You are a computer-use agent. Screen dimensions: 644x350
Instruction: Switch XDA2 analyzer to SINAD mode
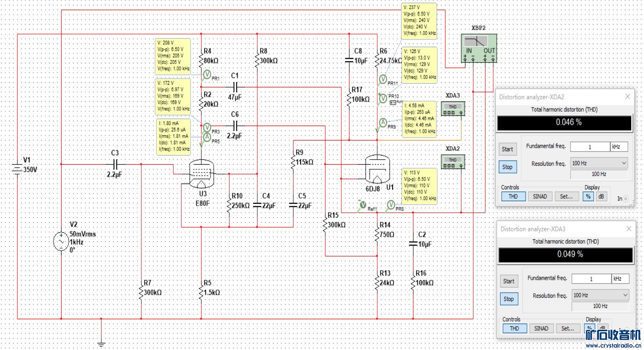point(540,197)
